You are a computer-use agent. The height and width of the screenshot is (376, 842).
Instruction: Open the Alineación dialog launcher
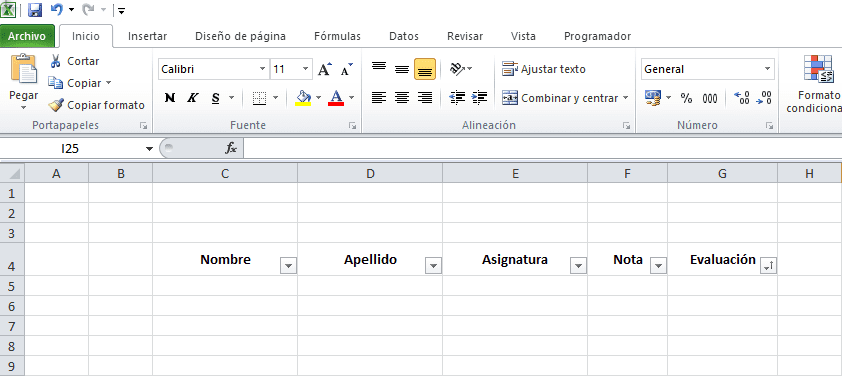pos(626,126)
